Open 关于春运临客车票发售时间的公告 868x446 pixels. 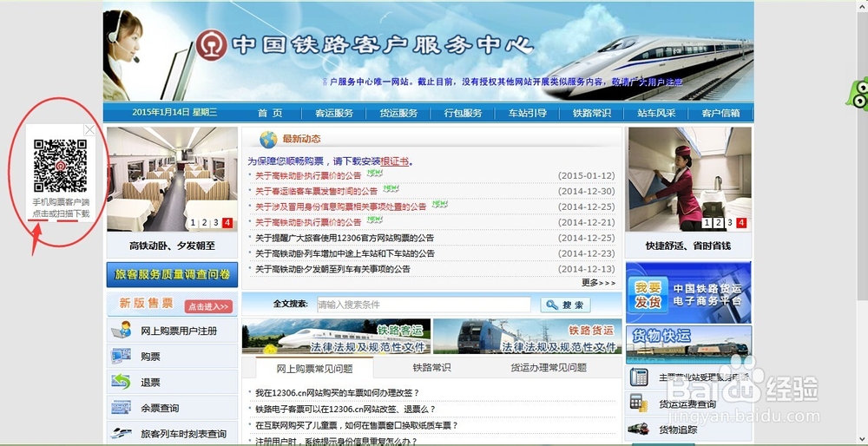(x=316, y=191)
